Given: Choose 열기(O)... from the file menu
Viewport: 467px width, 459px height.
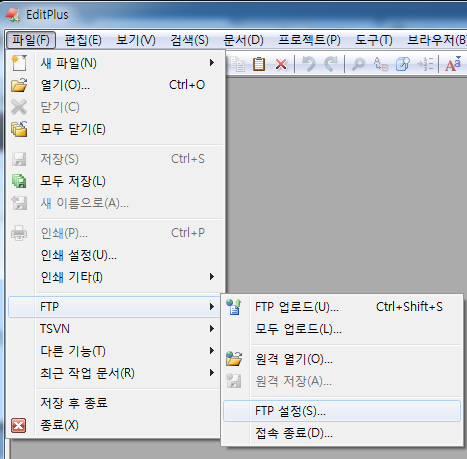Looking at the screenshot, I should click(114, 85).
